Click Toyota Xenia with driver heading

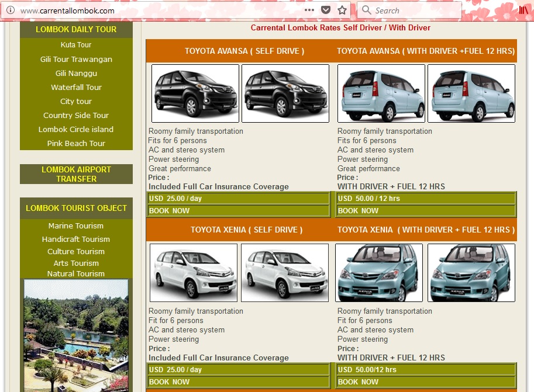click(x=426, y=230)
